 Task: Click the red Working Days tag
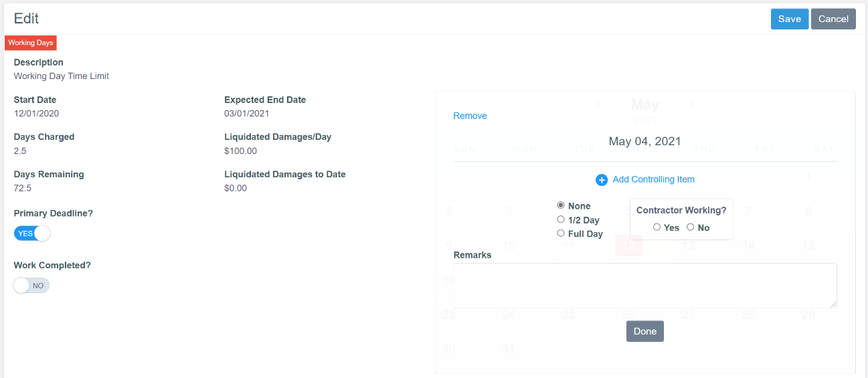pyautogui.click(x=31, y=43)
